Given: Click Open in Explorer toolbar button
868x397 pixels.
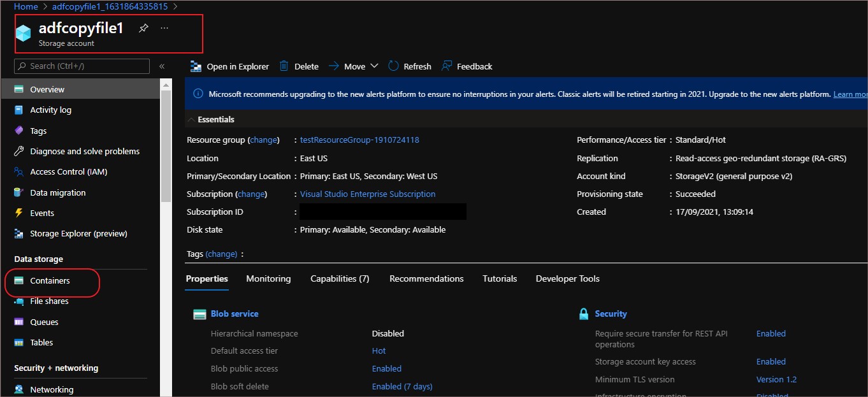Looking at the screenshot, I should pos(230,66).
